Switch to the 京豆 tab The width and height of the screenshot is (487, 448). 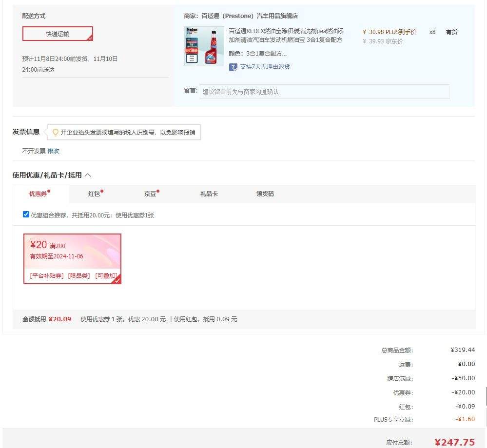pos(151,194)
